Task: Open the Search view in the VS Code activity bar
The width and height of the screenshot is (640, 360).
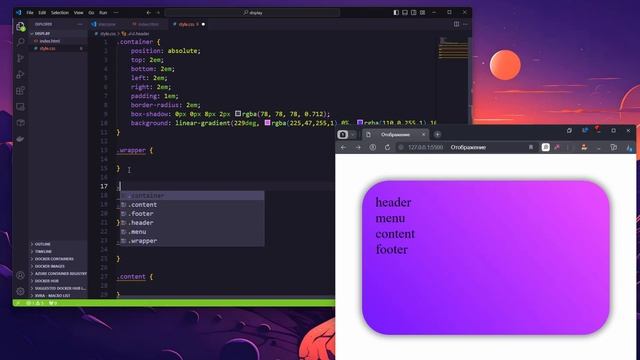Action: [x=20, y=42]
